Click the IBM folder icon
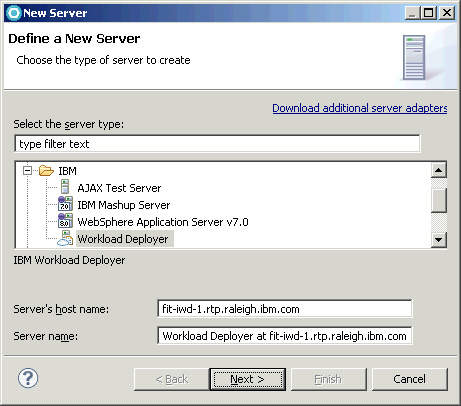 click(46, 171)
